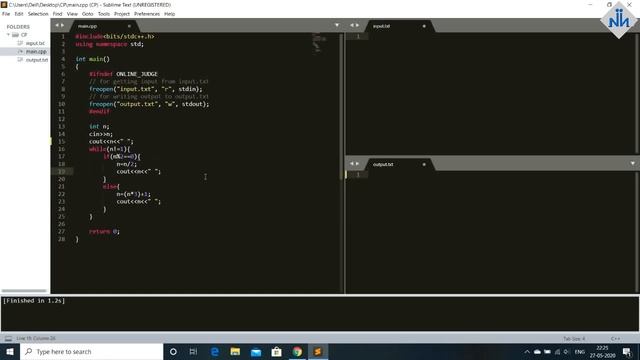Click line number 16 in gutter
The height and width of the screenshot is (360, 640).
click(x=61, y=149)
